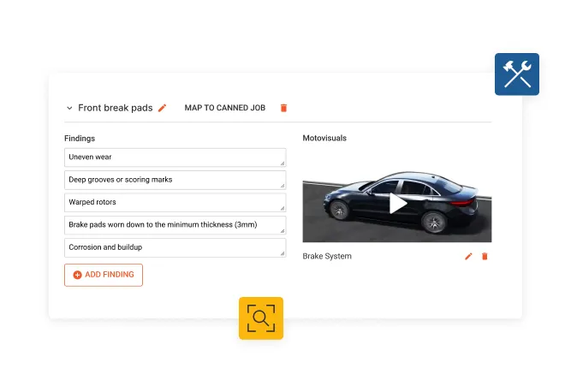This screenshot has height=392, width=571.
Task: Click the Motovisuals heading text
Action: (x=324, y=138)
